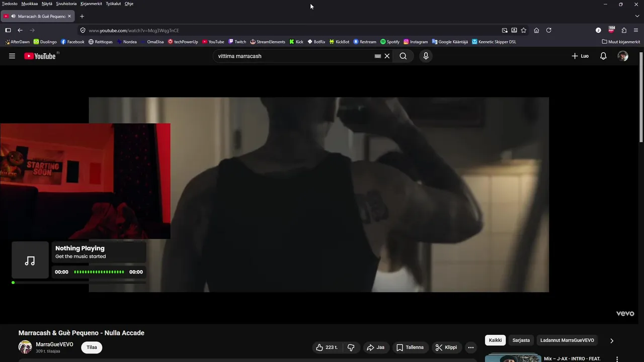Open the Twitch bookmark
This screenshot has width=644, height=362.
click(x=237, y=42)
